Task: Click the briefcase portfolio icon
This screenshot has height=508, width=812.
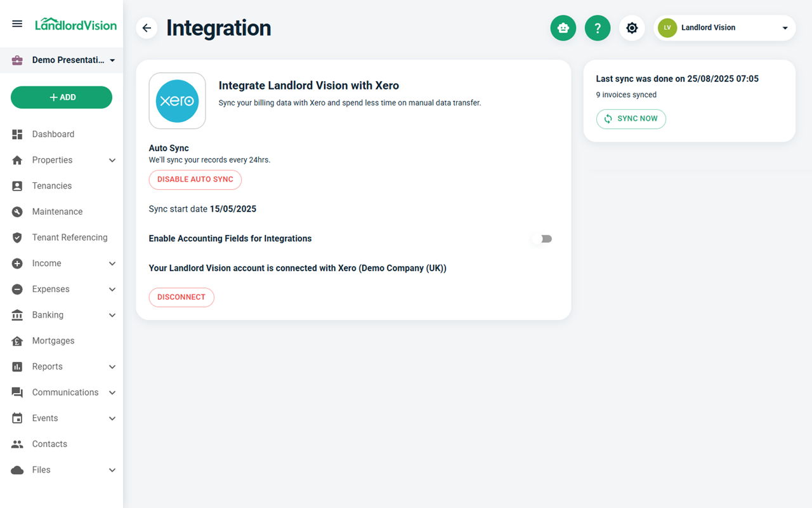Action: pyautogui.click(x=17, y=60)
